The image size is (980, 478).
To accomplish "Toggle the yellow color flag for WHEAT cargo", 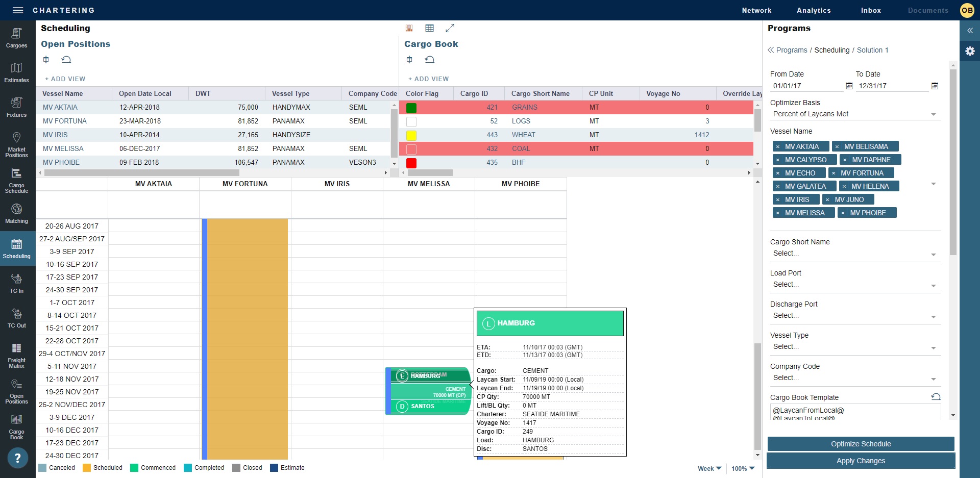I will pyautogui.click(x=411, y=135).
